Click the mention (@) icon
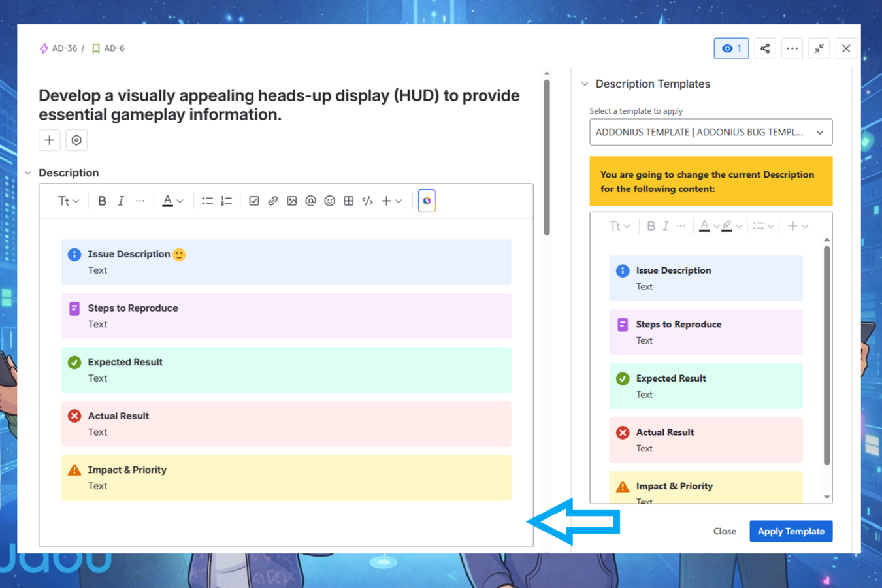882x588 pixels. coord(311,201)
